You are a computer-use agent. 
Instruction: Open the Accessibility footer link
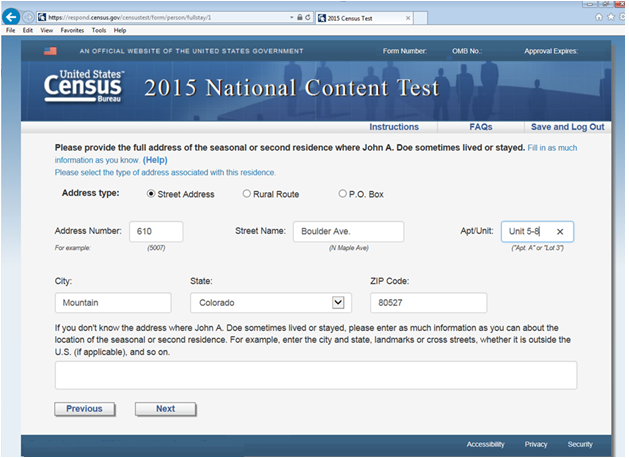click(485, 444)
